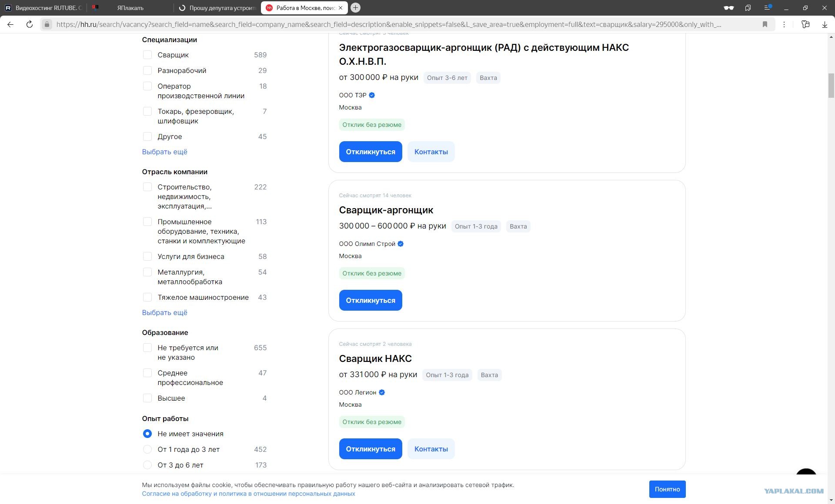
Task: Check Промышленное оборудование industry checkbox
Action: click(x=147, y=222)
